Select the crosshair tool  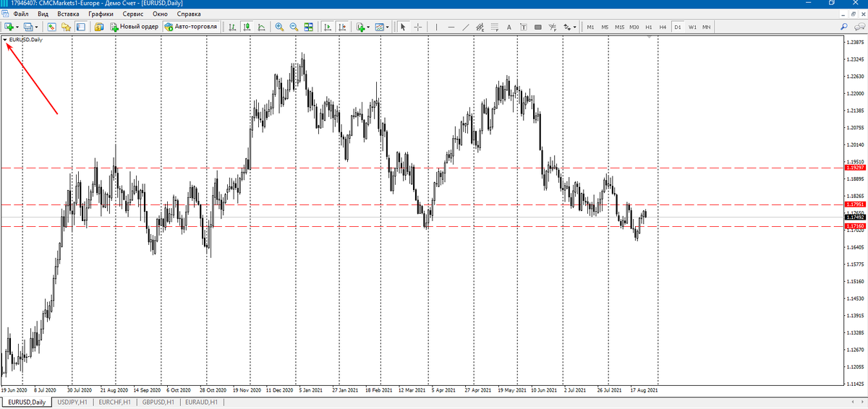point(417,27)
